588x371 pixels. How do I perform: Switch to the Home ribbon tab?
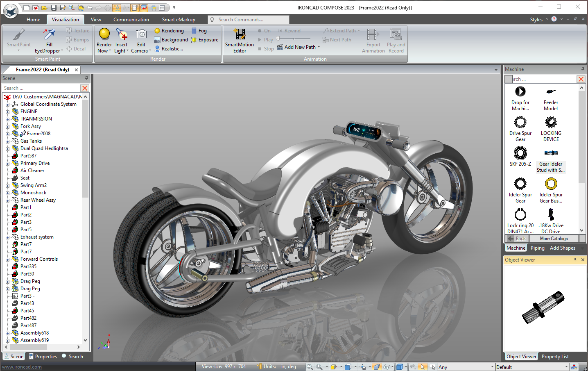coord(34,19)
